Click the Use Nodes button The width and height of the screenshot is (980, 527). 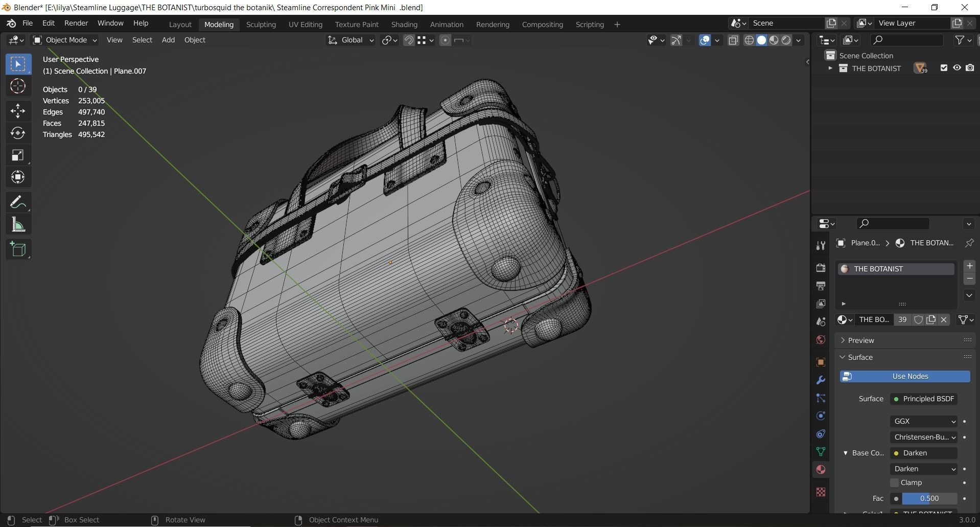click(x=905, y=376)
